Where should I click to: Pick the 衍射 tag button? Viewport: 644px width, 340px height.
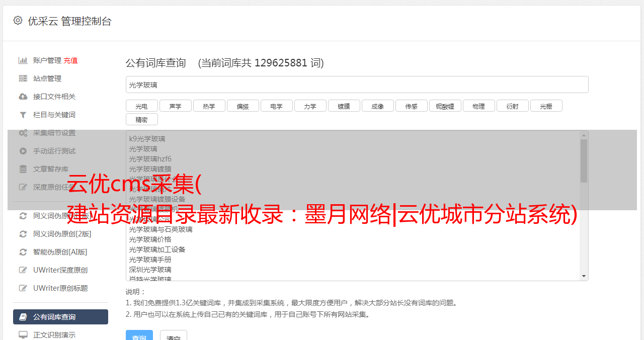click(x=512, y=106)
